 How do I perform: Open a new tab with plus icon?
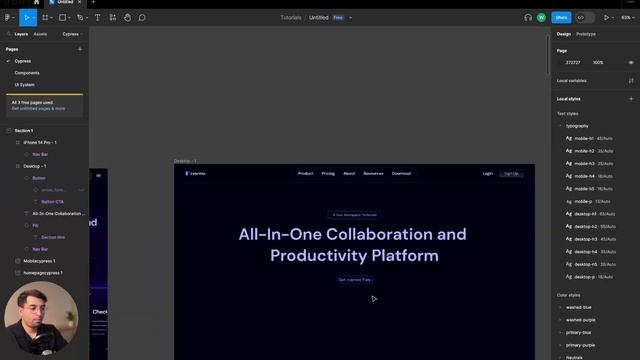point(93,2)
